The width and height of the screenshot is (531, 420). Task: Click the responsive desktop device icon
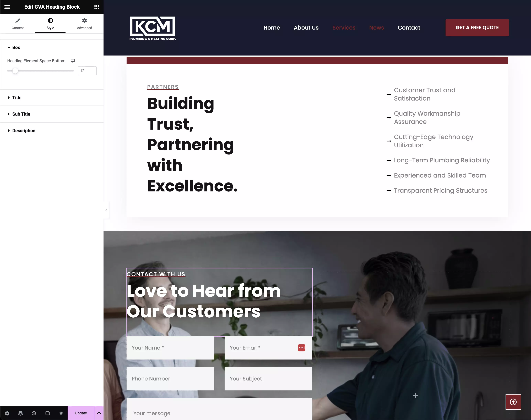(x=73, y=61)
